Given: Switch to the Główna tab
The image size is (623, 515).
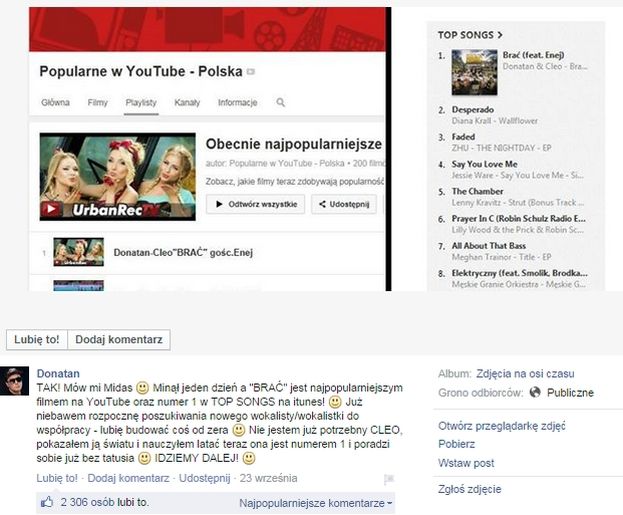Looking at the screenshot, I should [55, 103].
